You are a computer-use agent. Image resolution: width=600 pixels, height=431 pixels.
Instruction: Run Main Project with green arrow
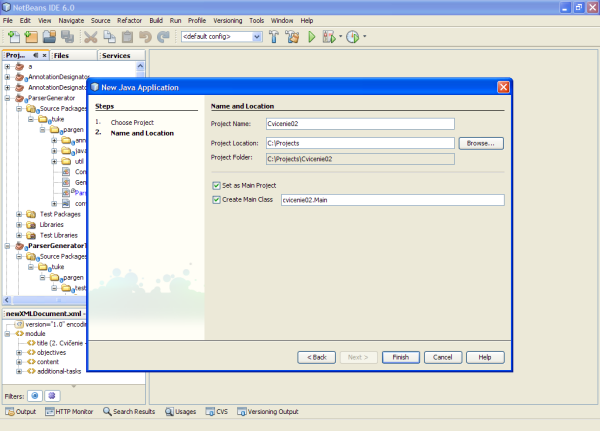311,37
